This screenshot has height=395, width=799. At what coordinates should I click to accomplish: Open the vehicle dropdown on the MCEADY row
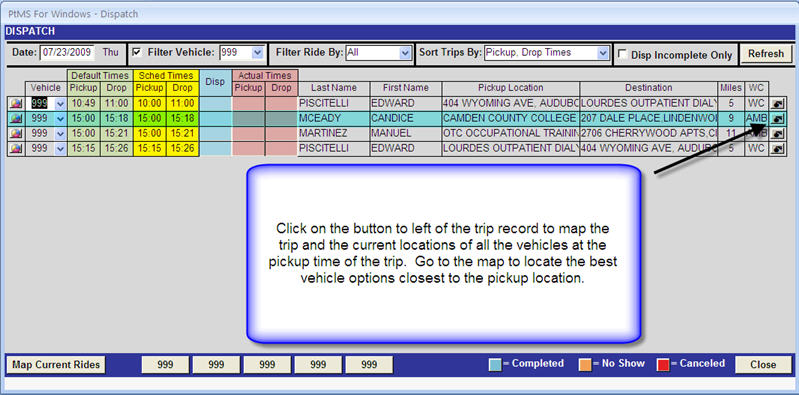tap(61, 119)
